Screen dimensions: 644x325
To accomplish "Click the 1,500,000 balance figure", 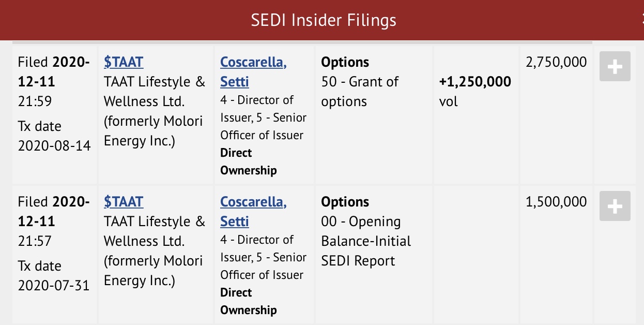I will [556, 202].
